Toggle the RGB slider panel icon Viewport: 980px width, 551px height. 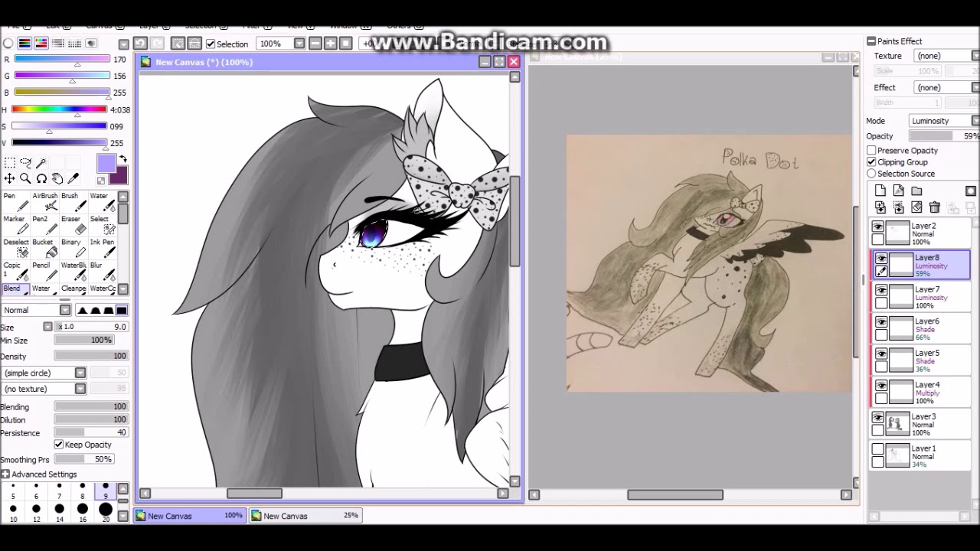pyautogui.click(x=24, y=44)
